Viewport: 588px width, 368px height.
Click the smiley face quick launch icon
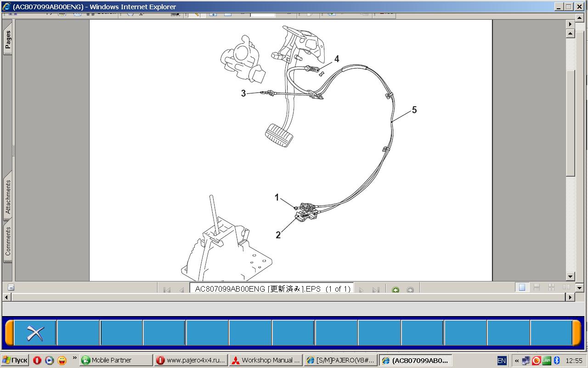62,360
